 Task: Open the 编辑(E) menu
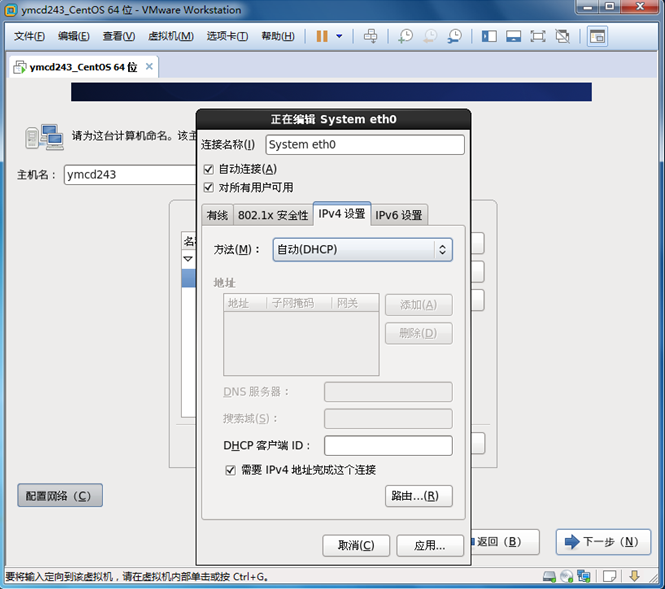[73, 36]
